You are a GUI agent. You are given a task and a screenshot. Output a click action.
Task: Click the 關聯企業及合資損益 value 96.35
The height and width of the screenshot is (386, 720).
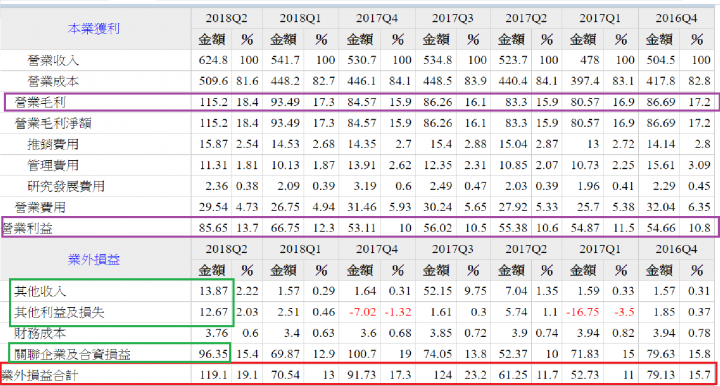click(x=214, y=354)
